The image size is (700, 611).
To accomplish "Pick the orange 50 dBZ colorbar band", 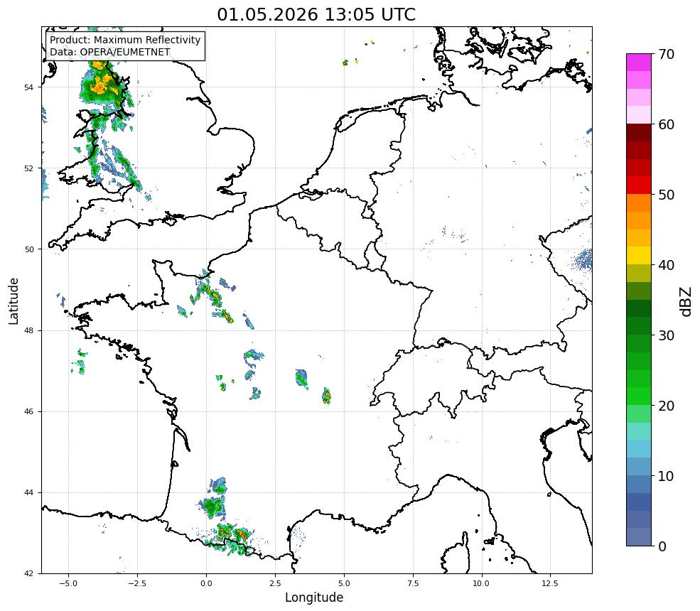I will pyautogui.click(x=638, y=202).
